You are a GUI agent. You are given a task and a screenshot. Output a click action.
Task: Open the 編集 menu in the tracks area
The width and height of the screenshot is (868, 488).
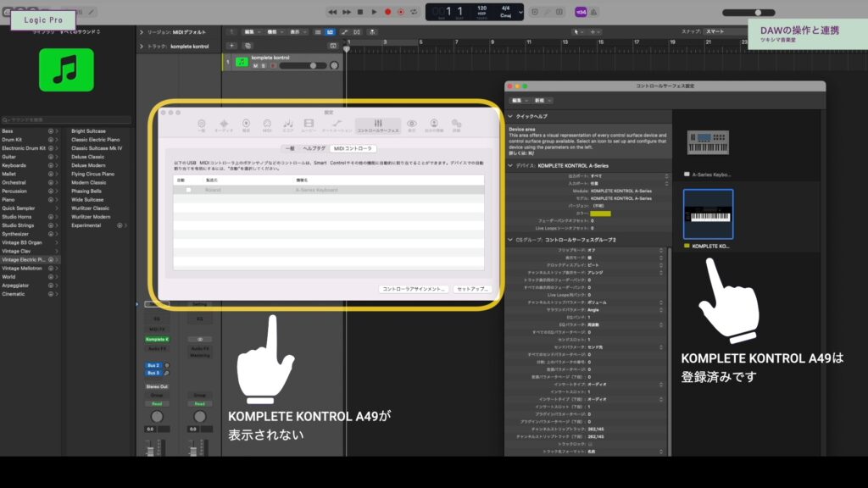[251, 32]
